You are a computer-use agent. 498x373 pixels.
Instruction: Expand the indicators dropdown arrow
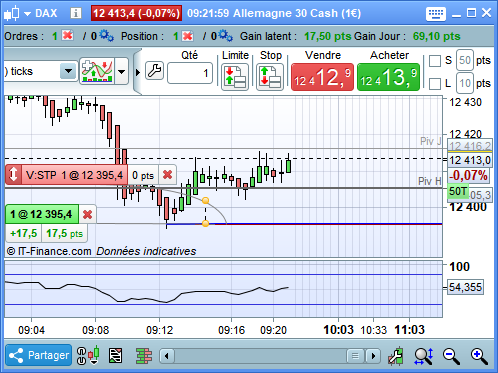[121, 71]
